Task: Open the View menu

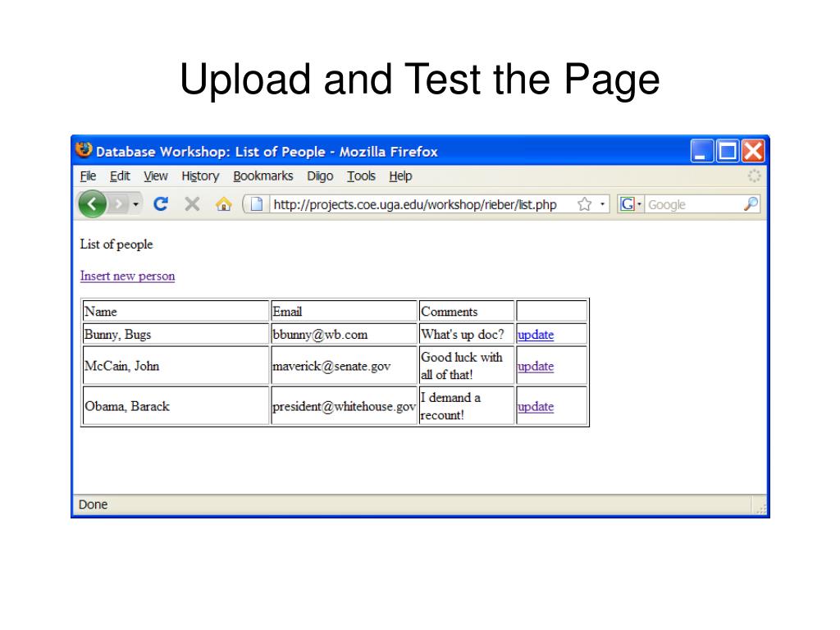Action: point(155,176)
